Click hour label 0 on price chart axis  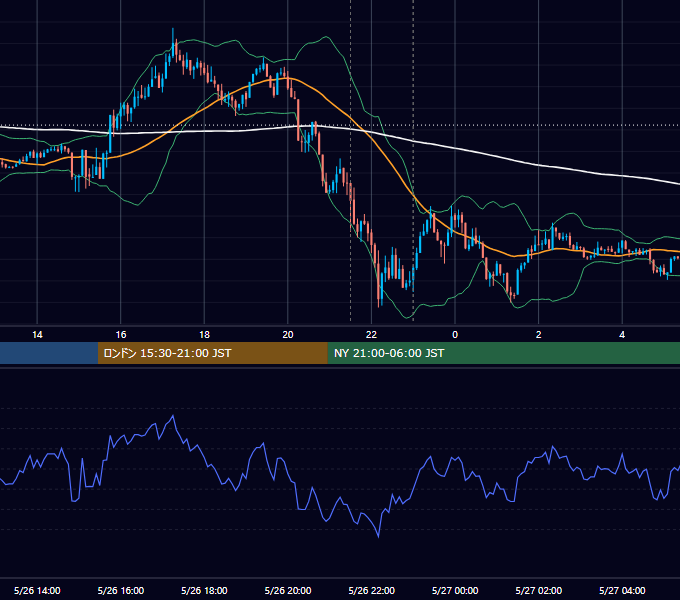coord(455,335)
